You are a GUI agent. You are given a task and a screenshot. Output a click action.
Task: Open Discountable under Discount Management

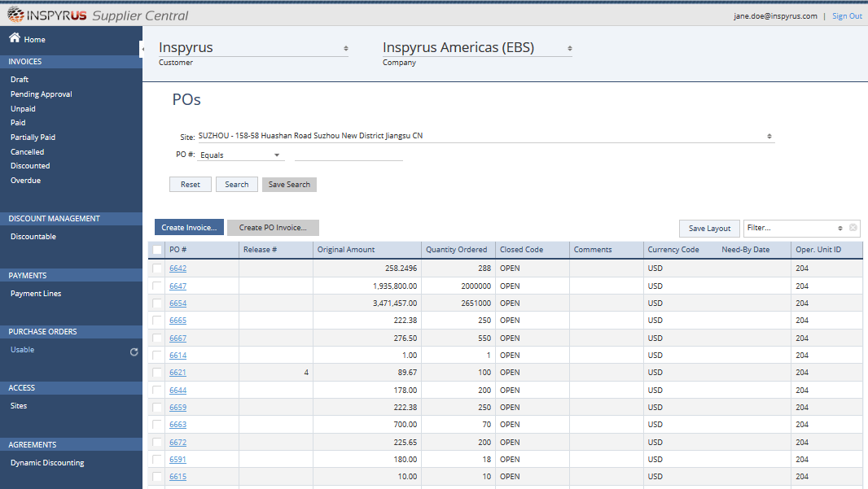[33, 237]
